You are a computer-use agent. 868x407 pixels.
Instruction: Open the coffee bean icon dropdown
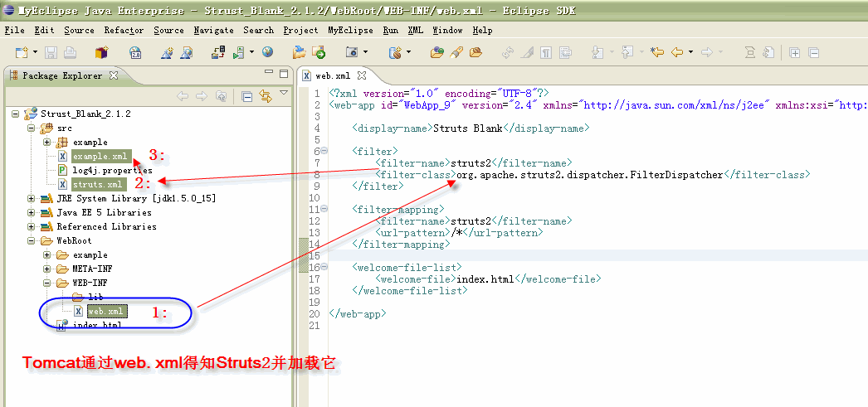tap(408, 52)
